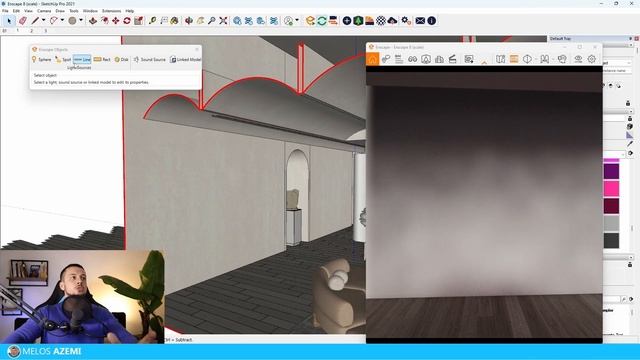Select the Zoom magnifier tool
The image size is (640, 360).
tap(211, 20)
